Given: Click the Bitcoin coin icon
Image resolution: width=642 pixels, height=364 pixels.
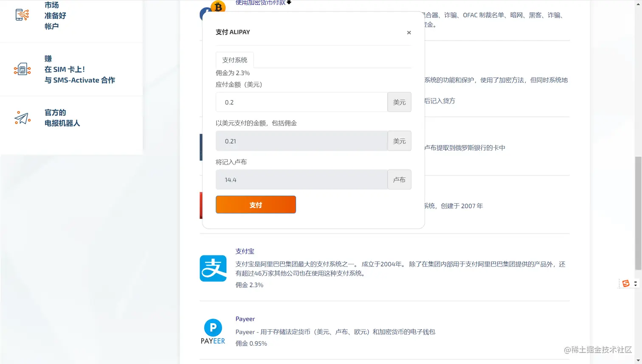Looking at the screenshot, I should pyautogui.click(x=218, y=6).
